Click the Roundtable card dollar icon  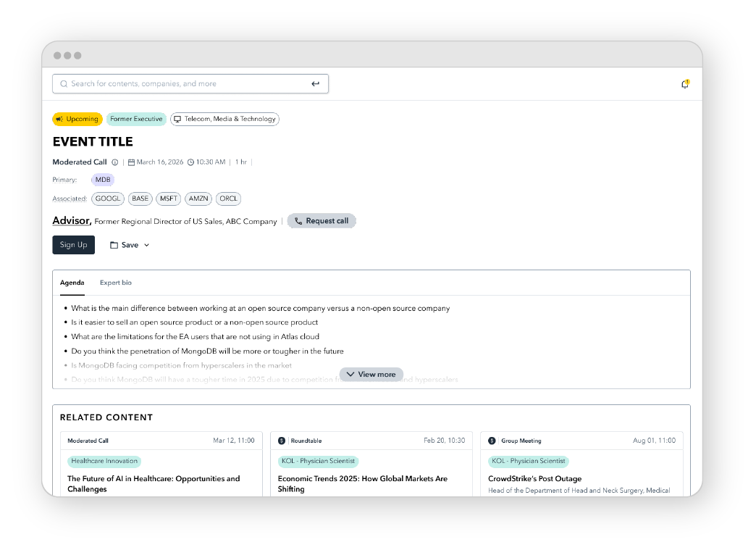[282, 441]
